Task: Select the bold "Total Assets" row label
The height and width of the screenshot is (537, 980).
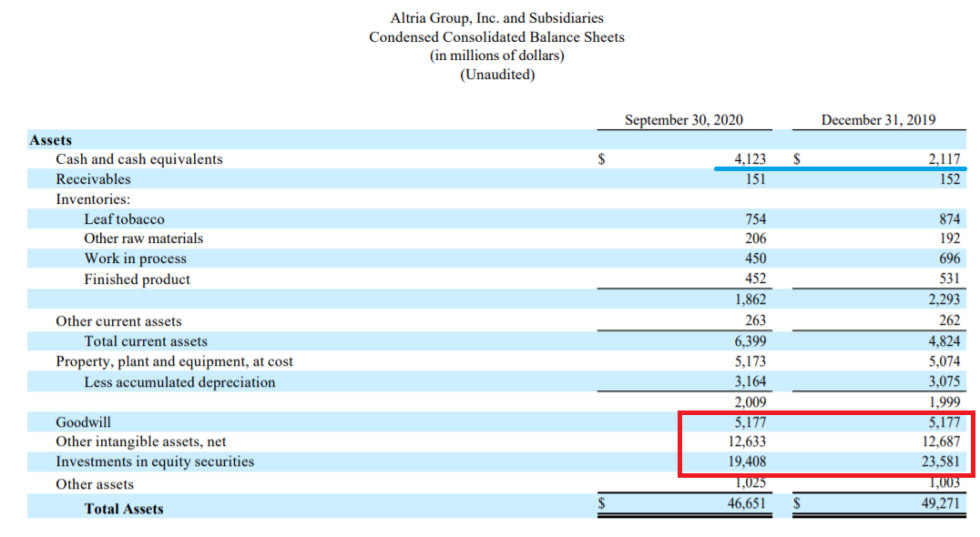Action: coord(124,509)
